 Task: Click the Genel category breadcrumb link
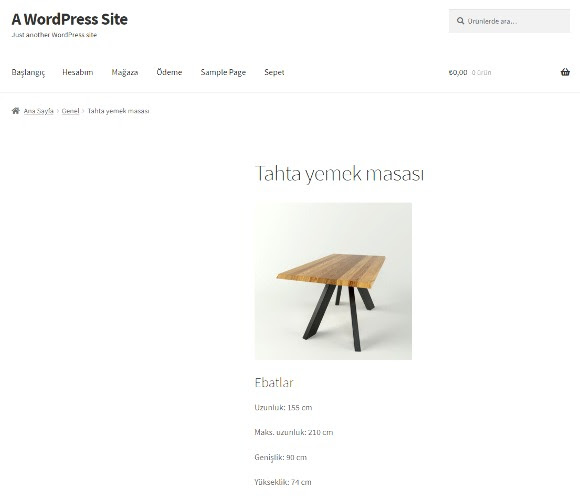tap(70, 111)
